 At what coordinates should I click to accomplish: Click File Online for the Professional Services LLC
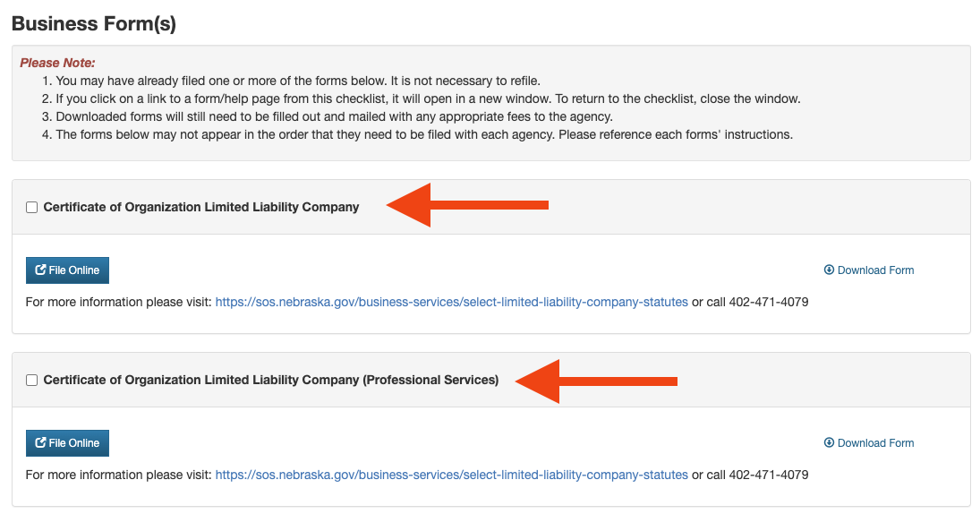click(x=67, y=442)
